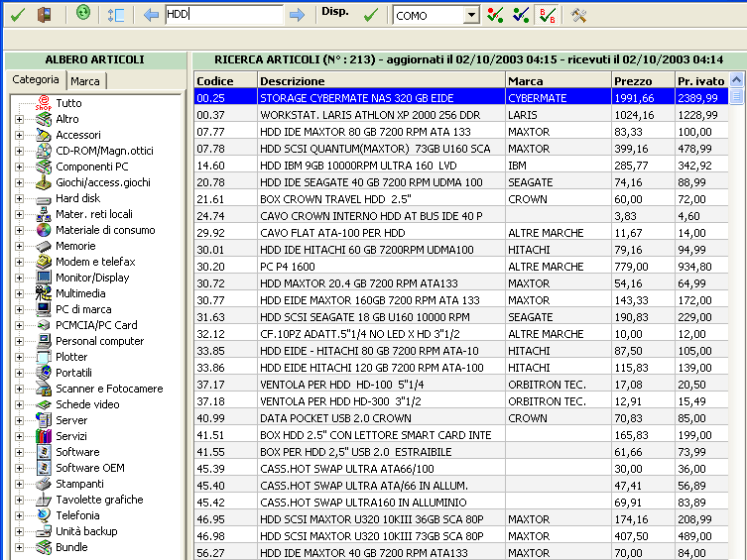Expand the Stampanti category node
Screen dimensions: 747x560
19,484
